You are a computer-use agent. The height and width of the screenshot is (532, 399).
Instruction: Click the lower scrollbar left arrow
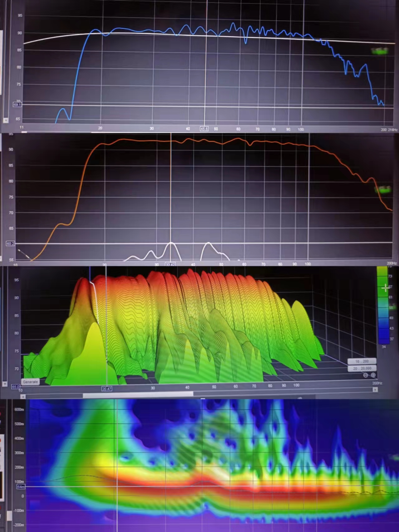[x=23, y=397]
